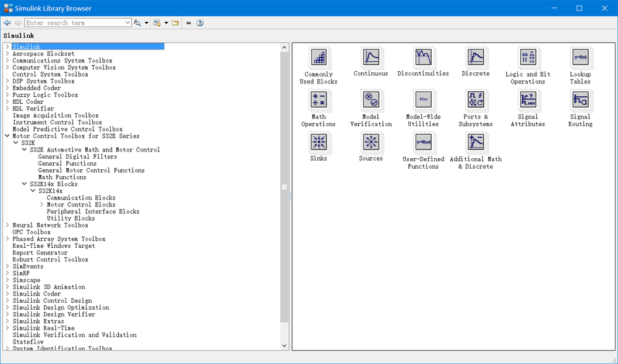
Task: Select Simulink Coder tree entry
Action: pyautogui.click(x=36, y=294)
